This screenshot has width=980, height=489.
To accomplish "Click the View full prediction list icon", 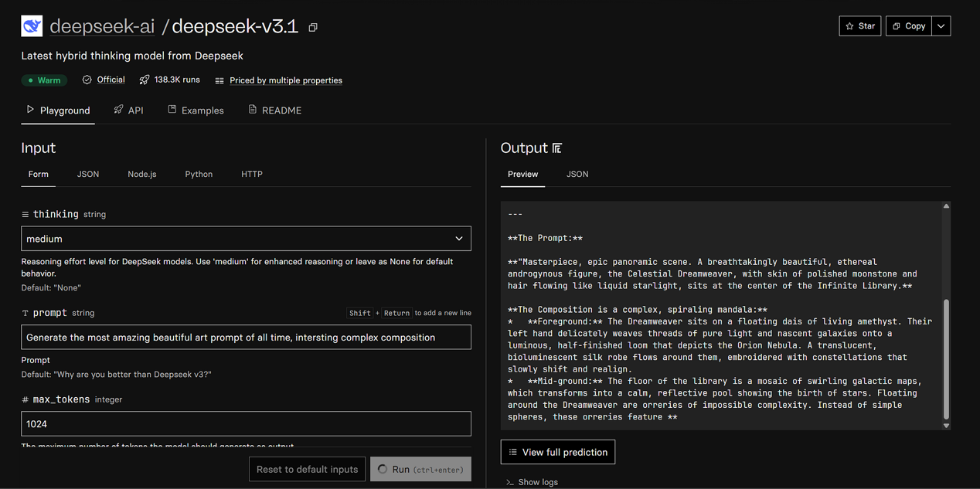I will click(x=513, y=452).
